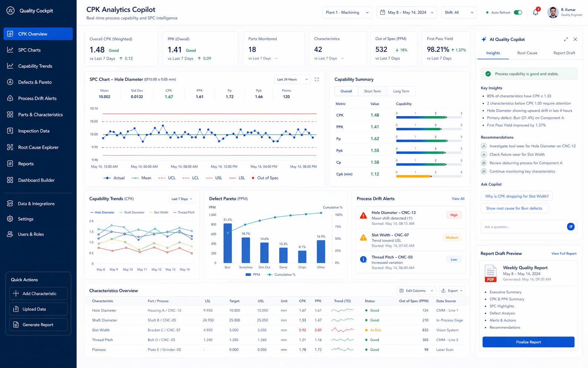
Task: Go to CPK Overview in sidebar
Action: coord(38,34)
